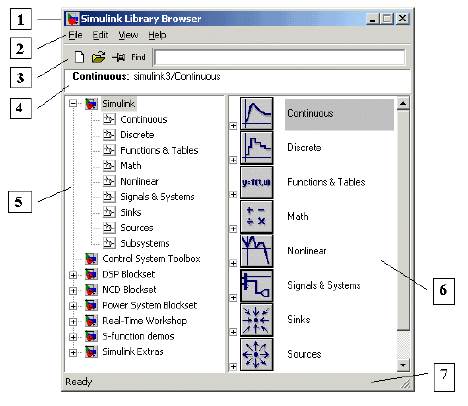468x406 pixels.
Task: Click the Sinks library block icon
Action: pos(256,320)
